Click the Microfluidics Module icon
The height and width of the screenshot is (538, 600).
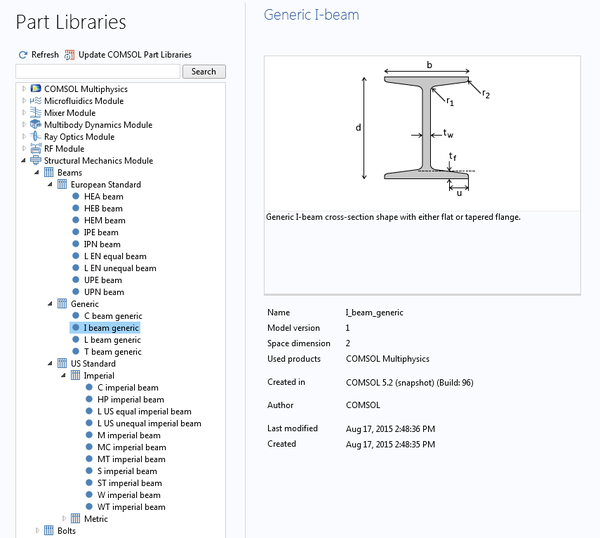36,101
